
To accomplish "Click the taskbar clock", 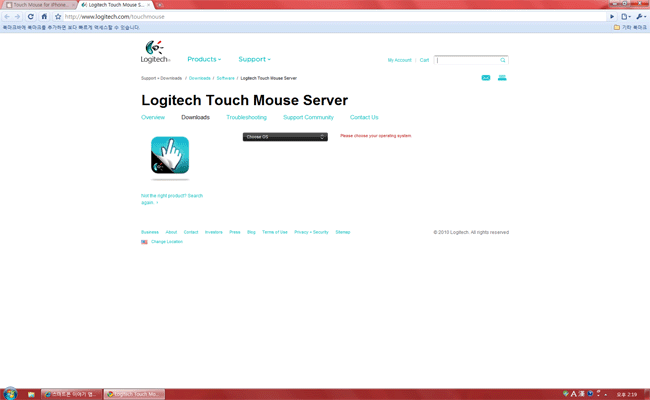I will (626, 395).
